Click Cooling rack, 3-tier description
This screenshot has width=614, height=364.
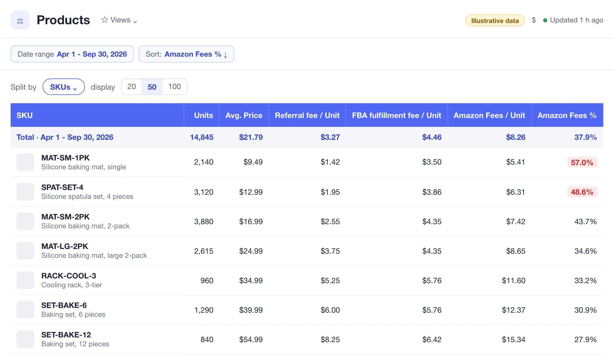72,285
